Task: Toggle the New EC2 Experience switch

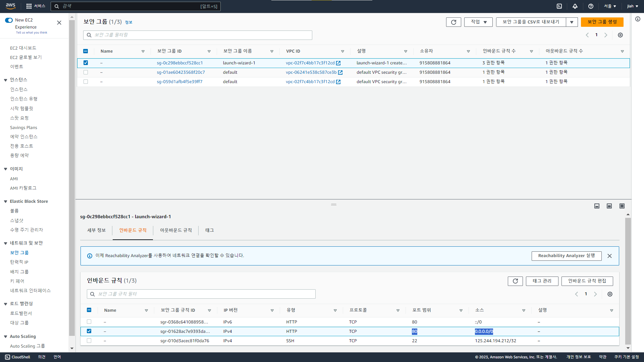Action: pyautogui.click(x=9, y=20)
